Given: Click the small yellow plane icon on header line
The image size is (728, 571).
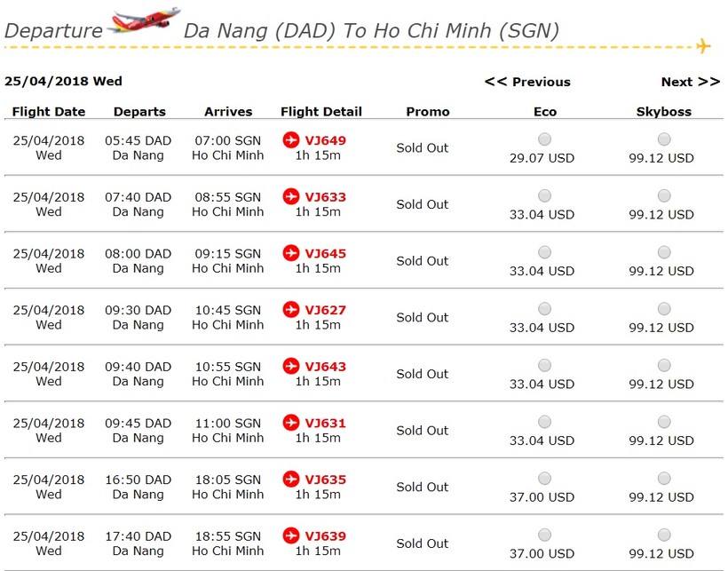Looking at the screenshot, I should point(703,45).
